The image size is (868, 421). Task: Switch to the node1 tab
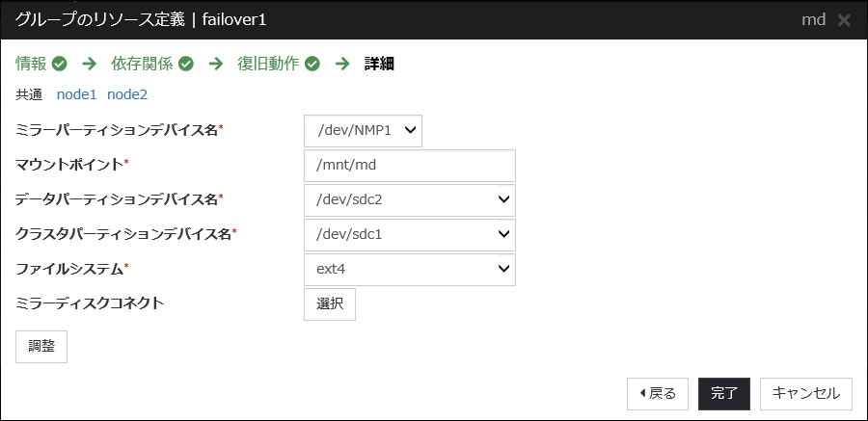pyautogui.click(x=77, y=94)
